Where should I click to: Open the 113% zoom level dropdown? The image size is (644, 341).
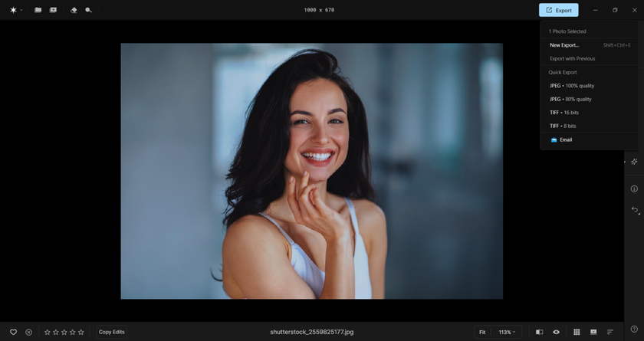click(507, 332)
